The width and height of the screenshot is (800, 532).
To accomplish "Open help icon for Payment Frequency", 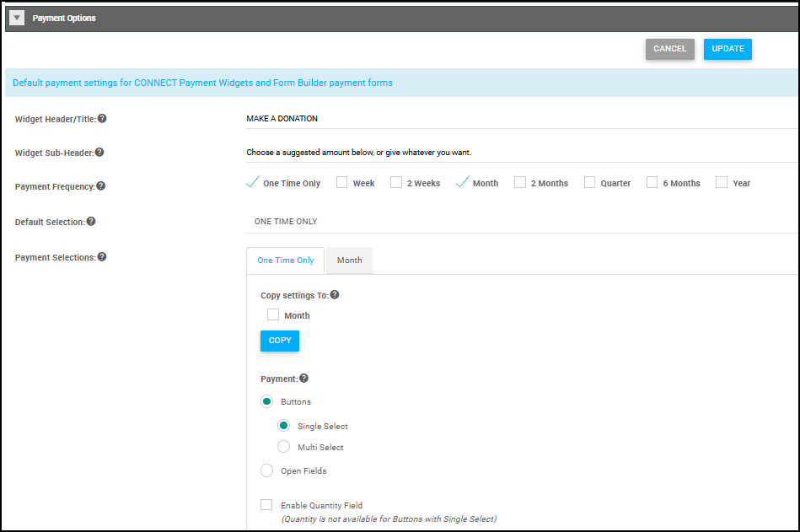I will (101, 185).
